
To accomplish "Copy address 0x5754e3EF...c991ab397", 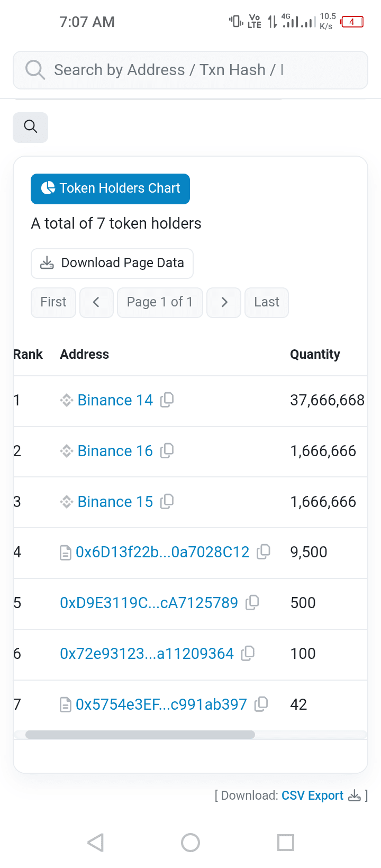I will [261, 704].
